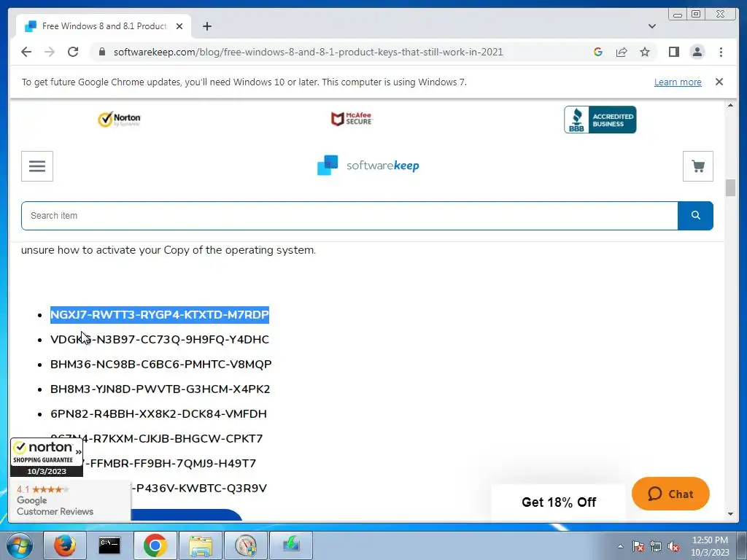
Task: Click the forward navigation arrow
Action: click(50, 52)
